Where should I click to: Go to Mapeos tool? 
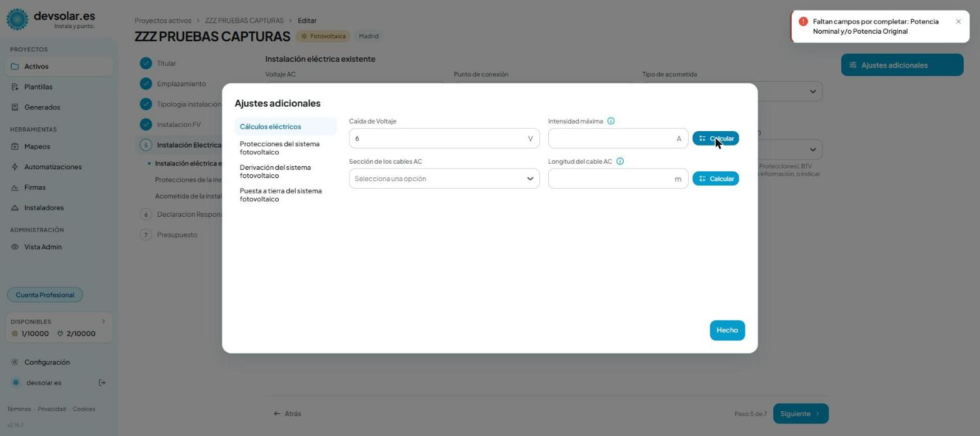pyautogui.click(x=60, y=146)
